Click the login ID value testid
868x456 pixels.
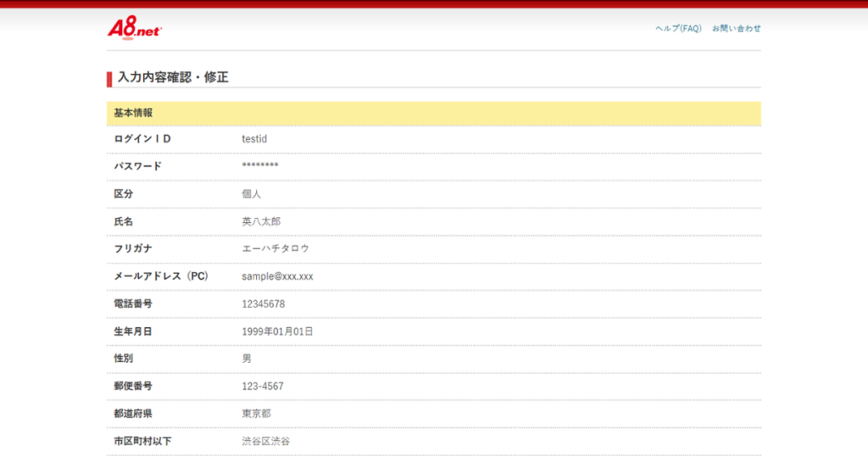point(254,139)
